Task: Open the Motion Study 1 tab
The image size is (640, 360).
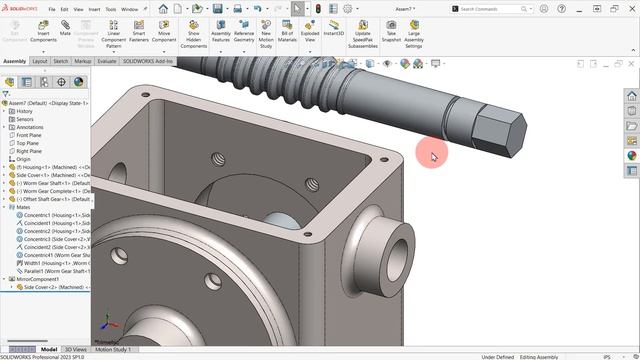Action: pyautogui.click(x=113, y=349)
